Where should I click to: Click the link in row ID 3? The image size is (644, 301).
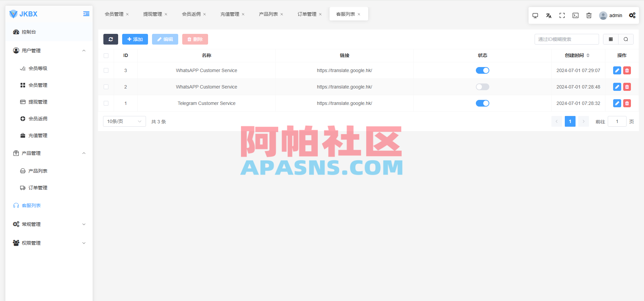345,70
